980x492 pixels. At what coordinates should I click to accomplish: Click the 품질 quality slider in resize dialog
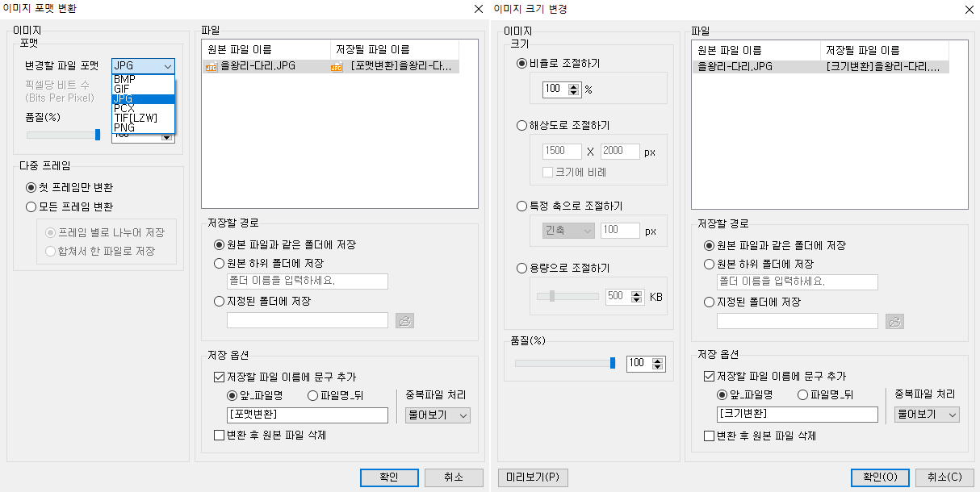pos(614,363)
